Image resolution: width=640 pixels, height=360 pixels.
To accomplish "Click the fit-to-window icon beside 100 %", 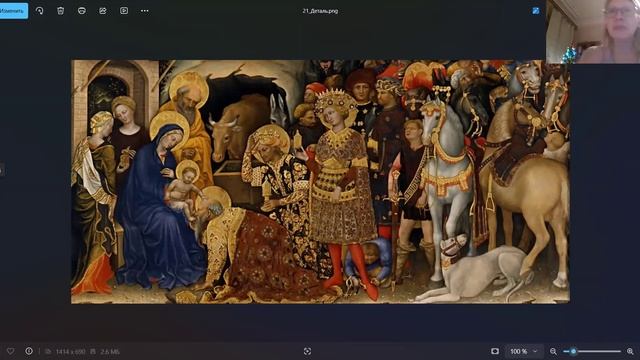I will point(495,351).
